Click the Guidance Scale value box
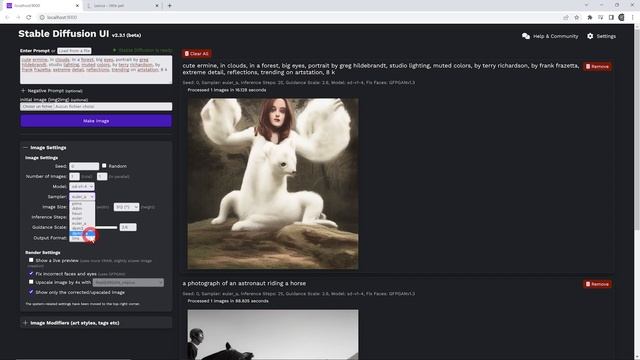 tap(128, 227)
